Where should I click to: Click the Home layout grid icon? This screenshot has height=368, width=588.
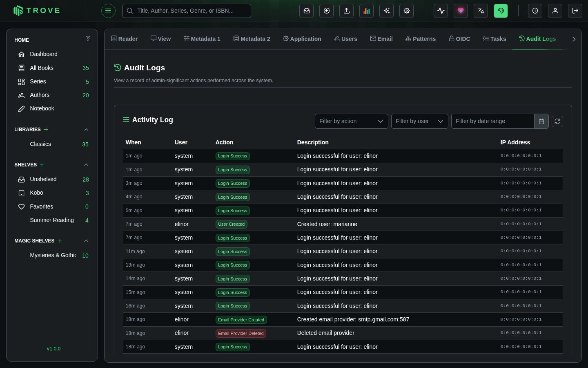point(88,39)
